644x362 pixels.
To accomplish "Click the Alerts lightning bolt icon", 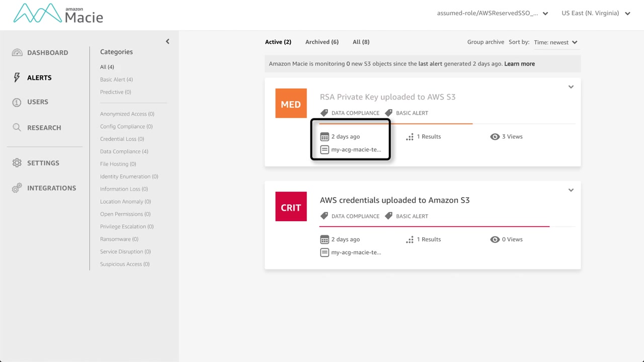I will point(17,77).
